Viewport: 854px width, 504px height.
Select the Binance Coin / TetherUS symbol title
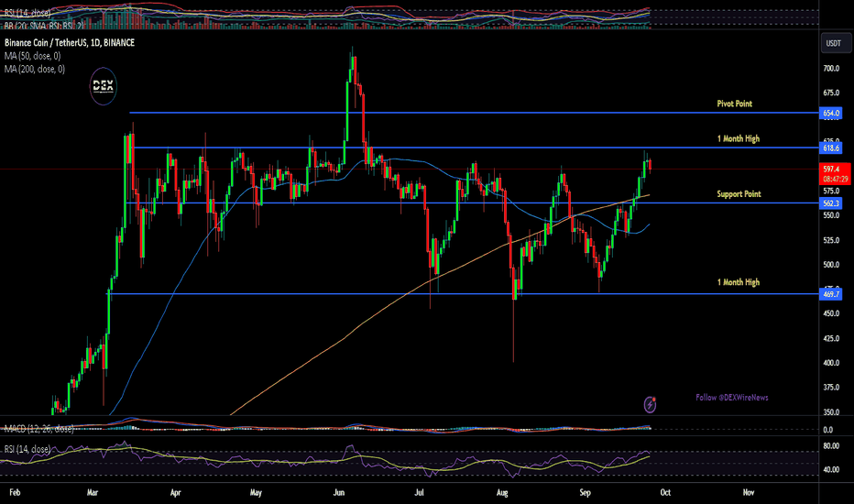70,42
